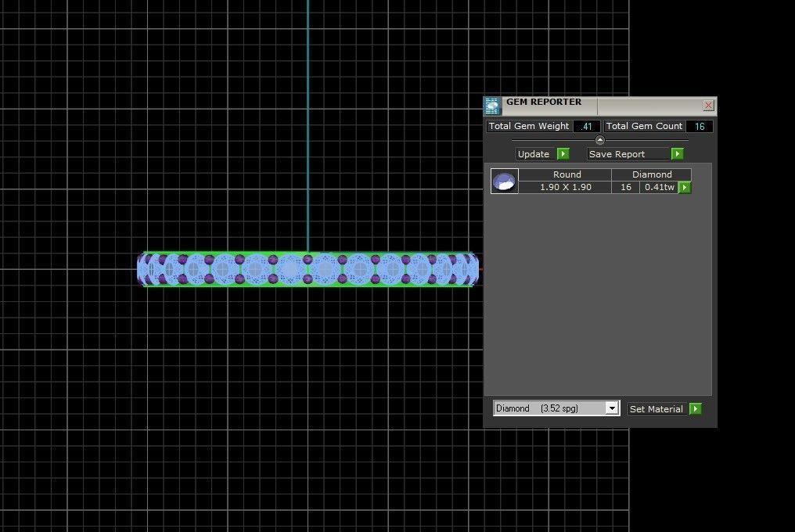Click the gem quantity cell 16 in the table
Screen dimensions: 795x532
coord(626,187)
